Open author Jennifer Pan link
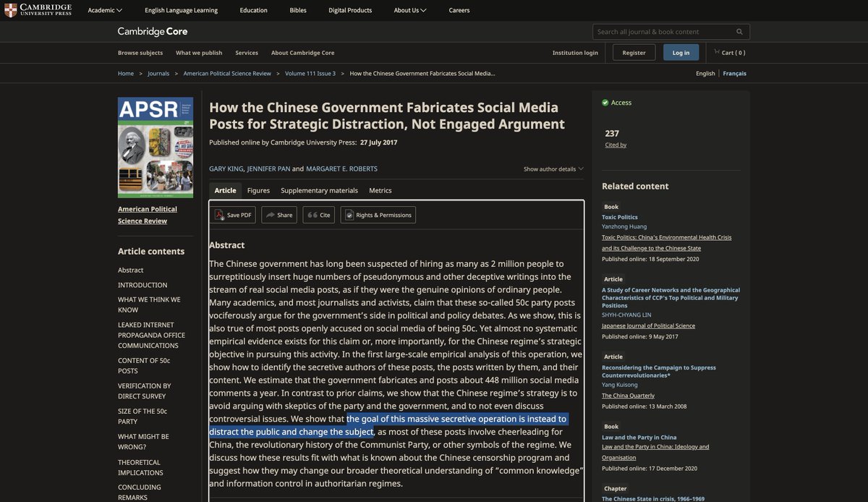Screen dimensions: 868x502 268,169
